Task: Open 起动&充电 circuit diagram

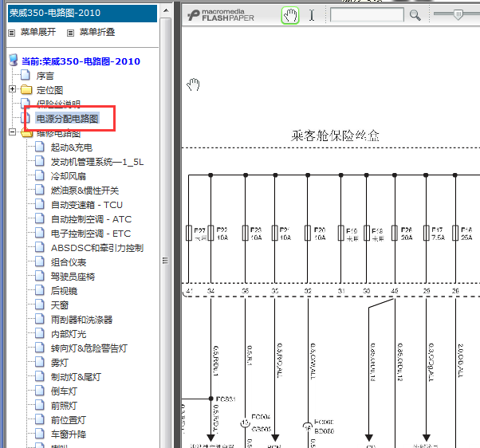Action: pos(72,147)
